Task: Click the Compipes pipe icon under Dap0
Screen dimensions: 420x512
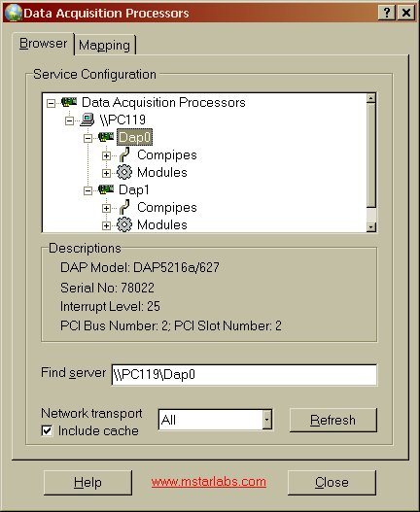Action: coord(124,154)
